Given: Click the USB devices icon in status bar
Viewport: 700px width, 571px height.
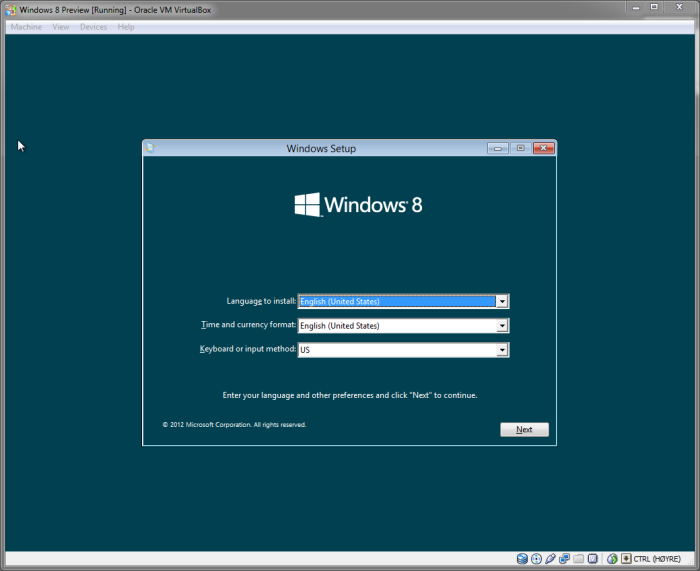Looking at the screenshot, I should tap(550, 558).
